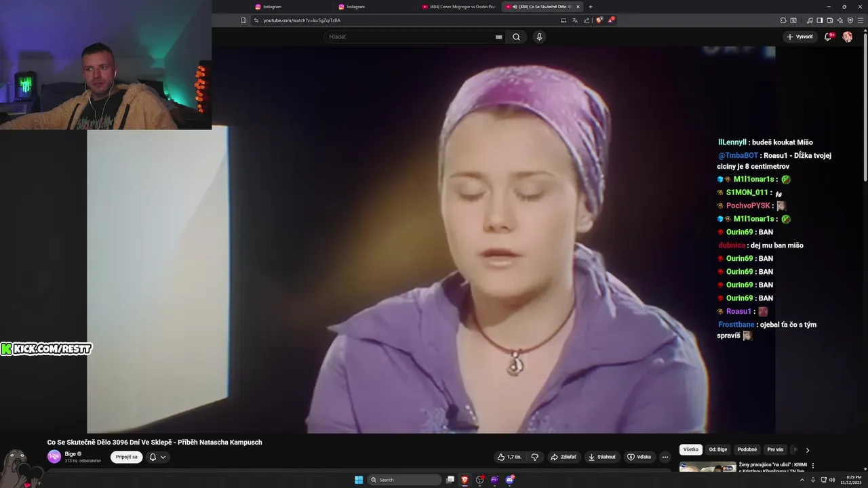Open the taskbar volume speaker icon
Screen dimensions: 868x488
point(832,480)
